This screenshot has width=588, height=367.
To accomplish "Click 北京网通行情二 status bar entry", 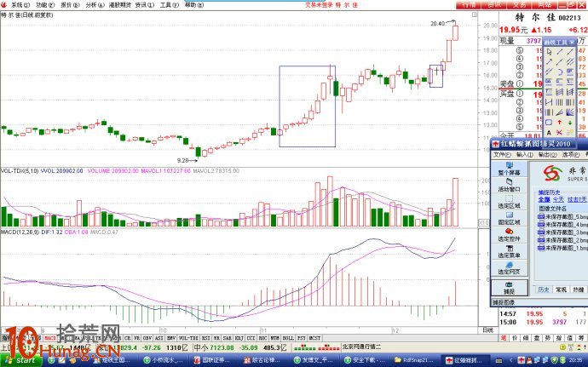I will tap(361, 347).
